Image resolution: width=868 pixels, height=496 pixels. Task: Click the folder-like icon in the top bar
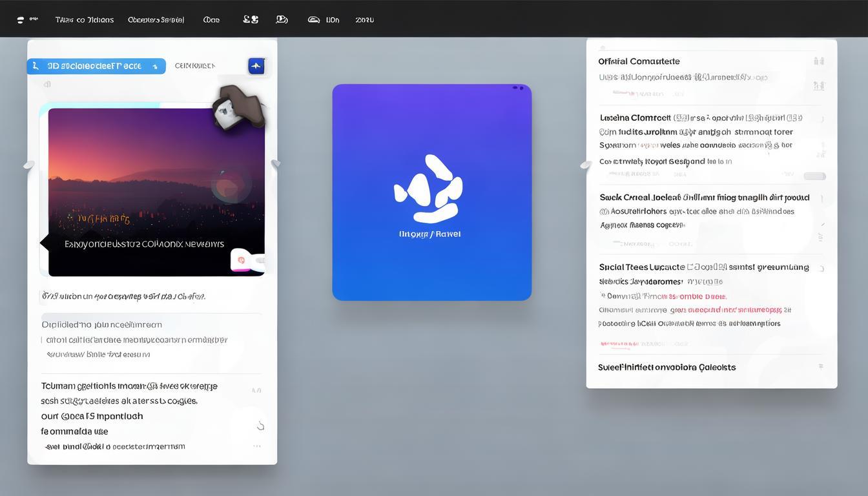click(282, 20)
